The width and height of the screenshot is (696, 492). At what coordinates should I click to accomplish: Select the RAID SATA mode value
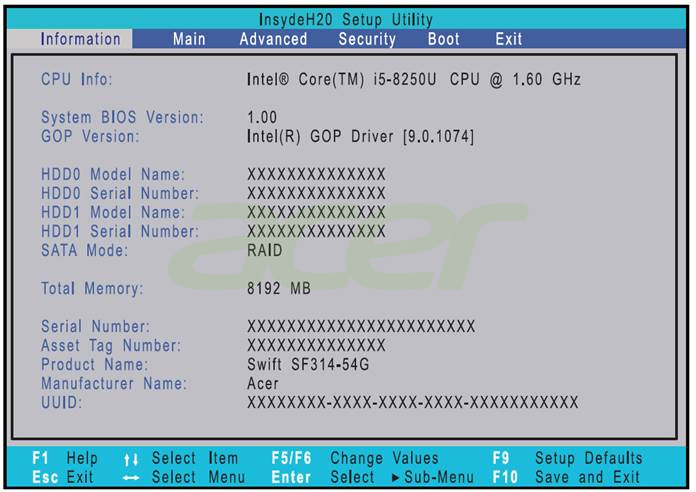pyautogui.click(x=265, y=250)
